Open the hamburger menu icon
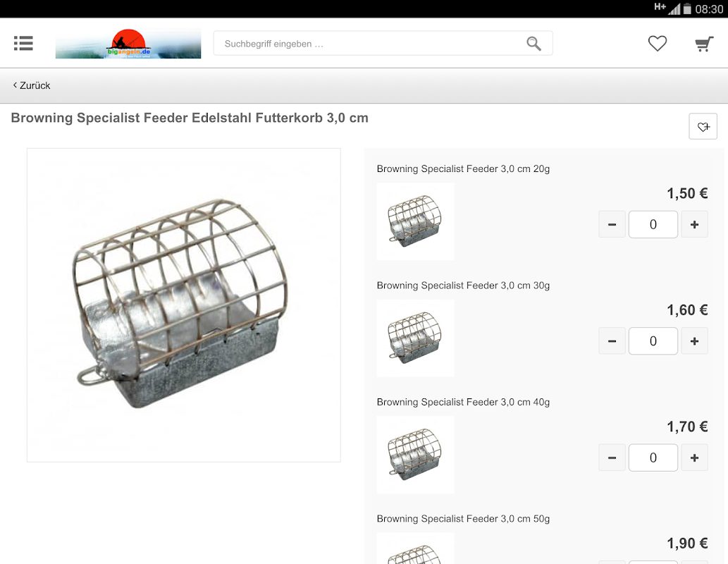Screen dimensions: 728x564 coord(23,43)
